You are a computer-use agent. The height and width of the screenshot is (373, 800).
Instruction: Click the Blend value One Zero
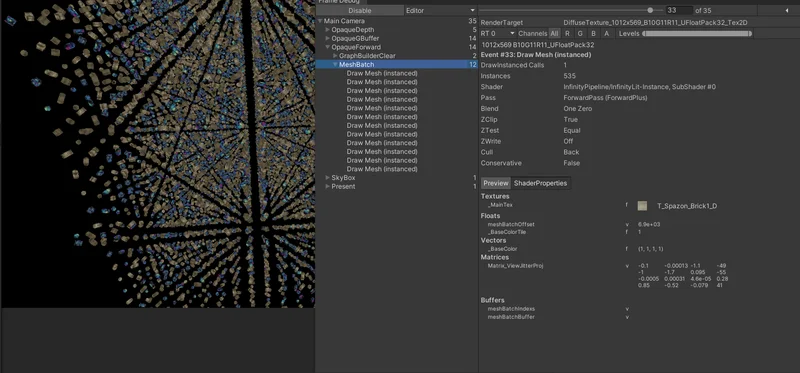[578, 109]
